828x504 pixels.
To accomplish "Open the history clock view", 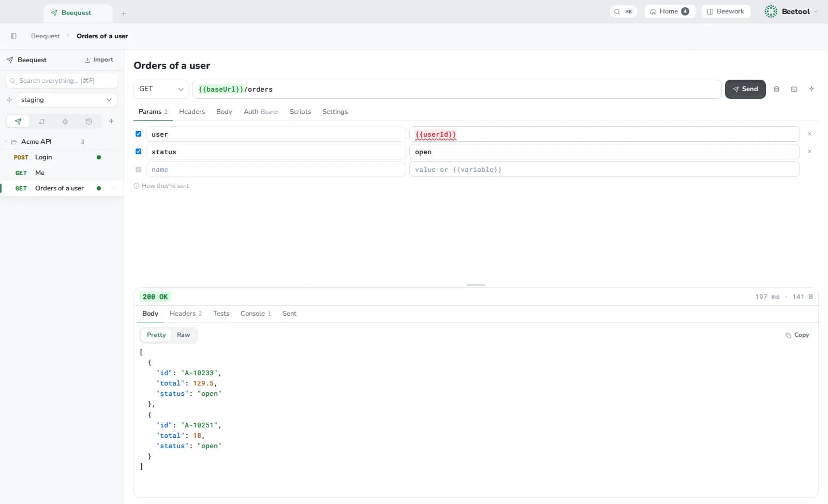I will [89, 122].
